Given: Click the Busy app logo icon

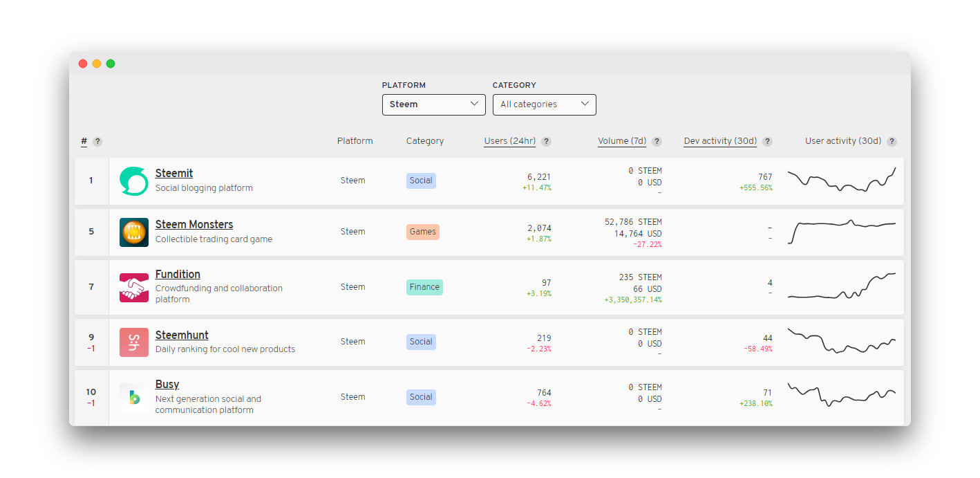Looking at the screenshot, I should click(x=134, y=398).
